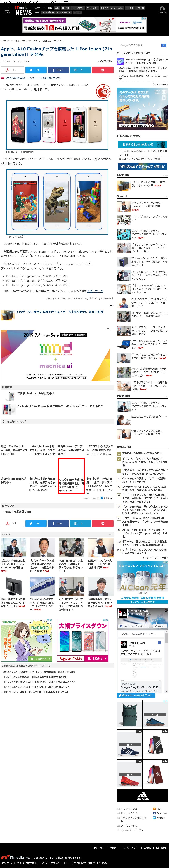Image resolution: width=169 pixels, height=868 pixels.
Task: Open the AI・ロボット feature tag
Action: (x=48, y=12)
